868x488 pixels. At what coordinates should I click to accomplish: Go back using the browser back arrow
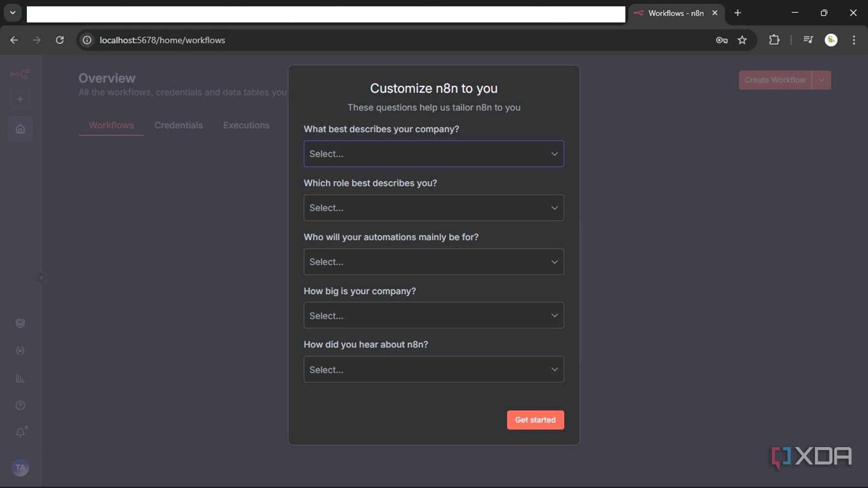[x=14, y=40]
